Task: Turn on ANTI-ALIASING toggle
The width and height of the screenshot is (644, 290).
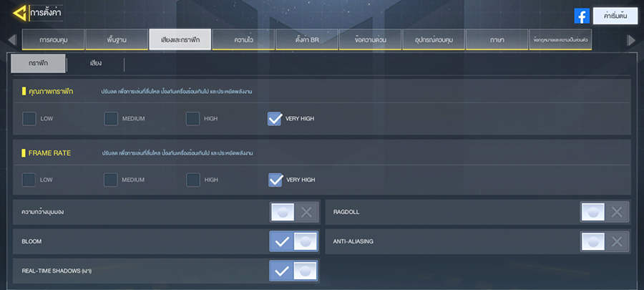Action: coord(605,241)
